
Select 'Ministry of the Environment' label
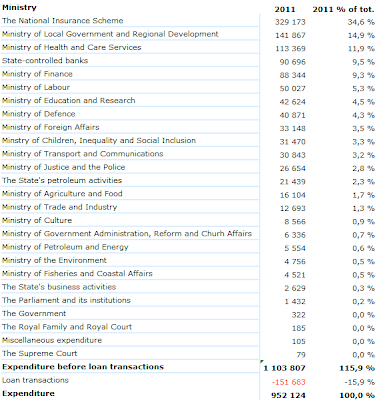click(54, 261)
